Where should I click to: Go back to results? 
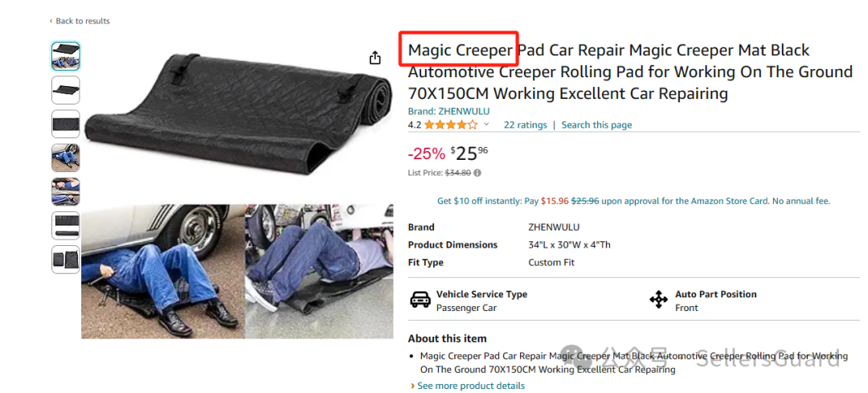pos(80,21)
